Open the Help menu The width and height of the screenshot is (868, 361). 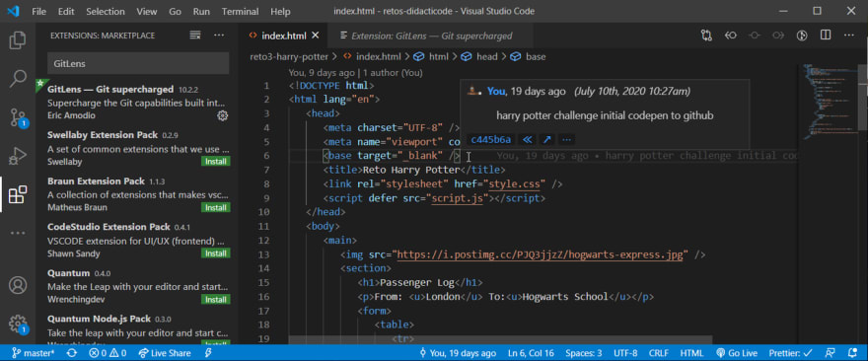tap(280, 11)
